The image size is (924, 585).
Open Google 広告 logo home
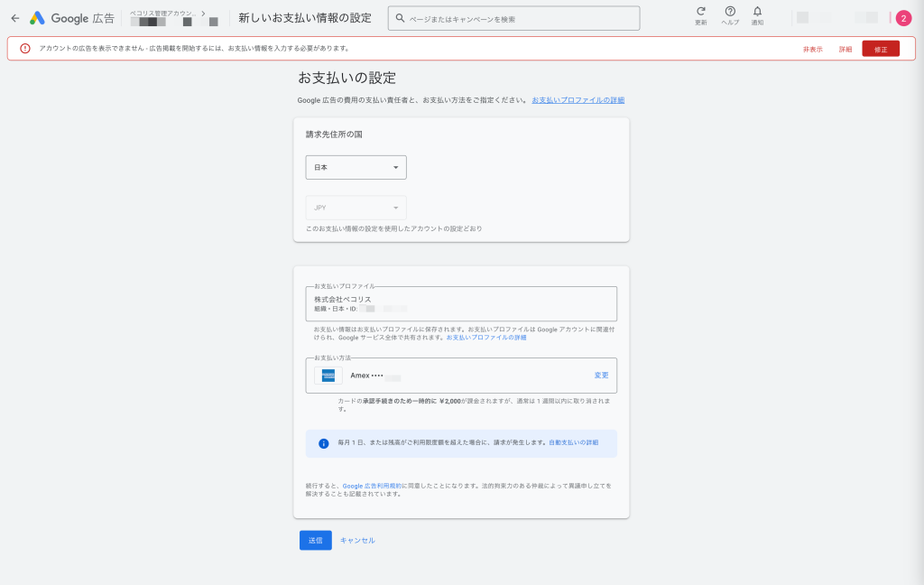point(72,18)
